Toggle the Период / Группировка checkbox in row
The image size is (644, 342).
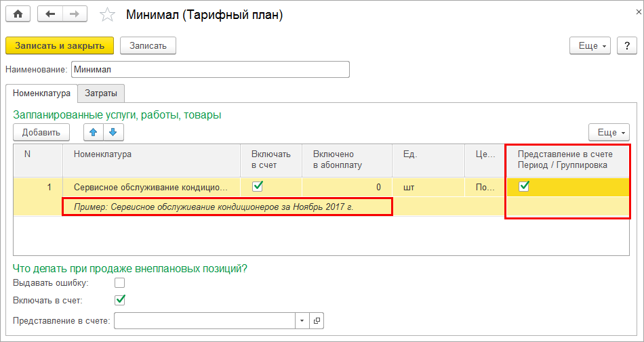point(524,187)
